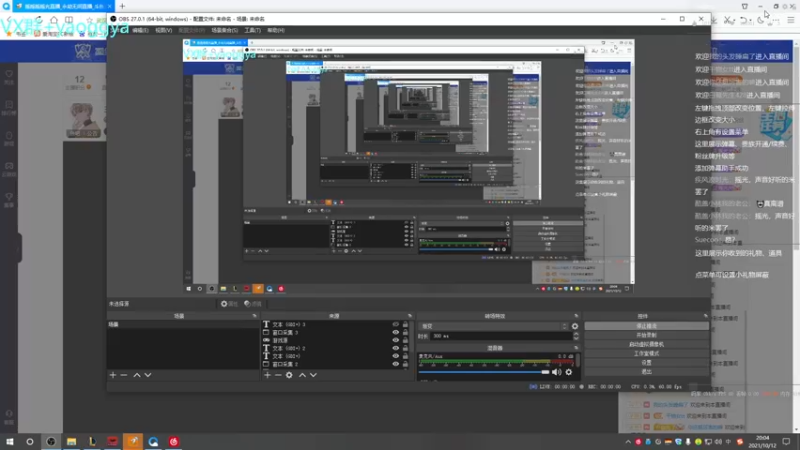800x450 pixels.
Task: Open the 工具(T) Tools menu in OBS
Action: [x=252, y=30]
